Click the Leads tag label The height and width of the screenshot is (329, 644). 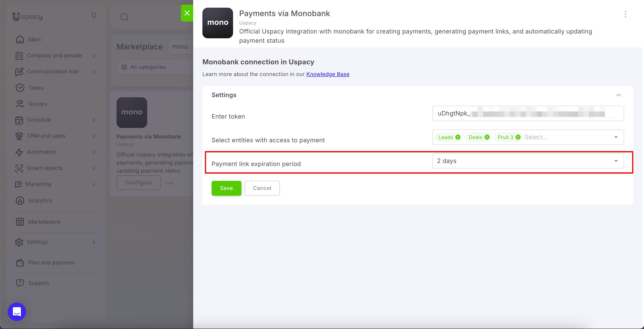(x=445, y=137)
